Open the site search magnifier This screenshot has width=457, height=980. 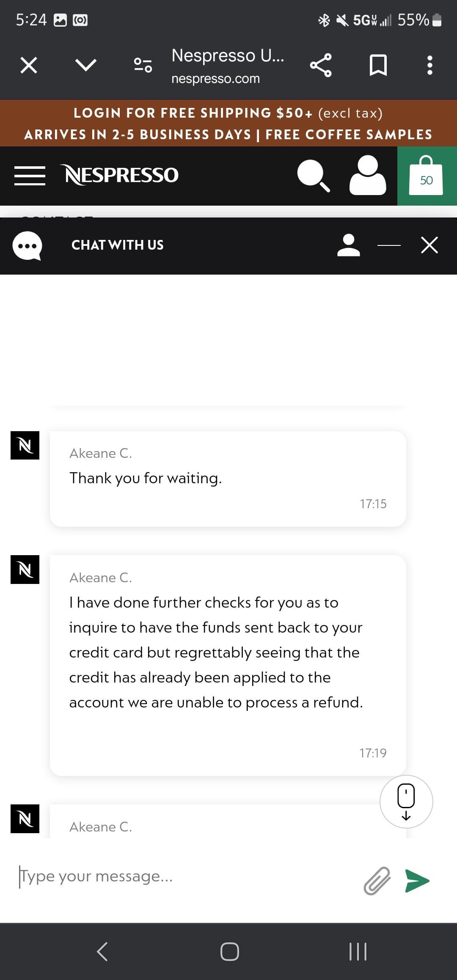(313, 176)
